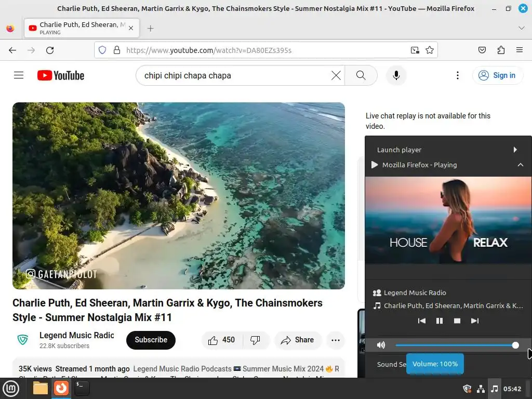Open a new tab with plus
Viewport: 532px width, 399px height.
tap(151, 28)
